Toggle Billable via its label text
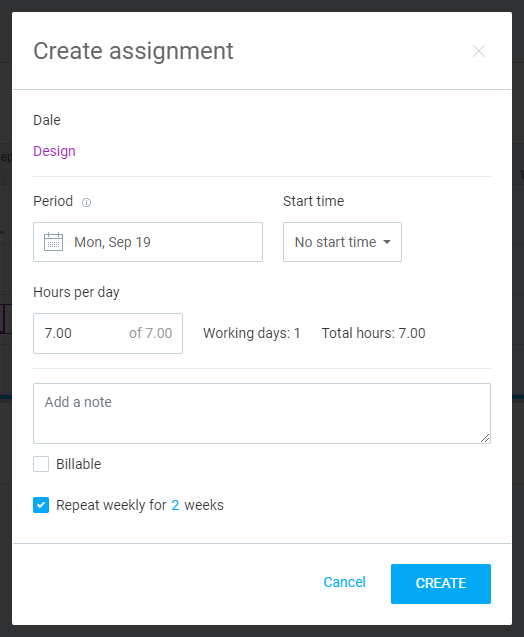524x637 pixels. tap(78, 464)
